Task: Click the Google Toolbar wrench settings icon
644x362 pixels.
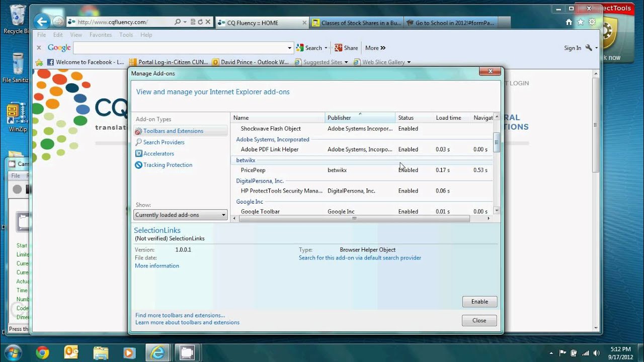Action: 588,48
